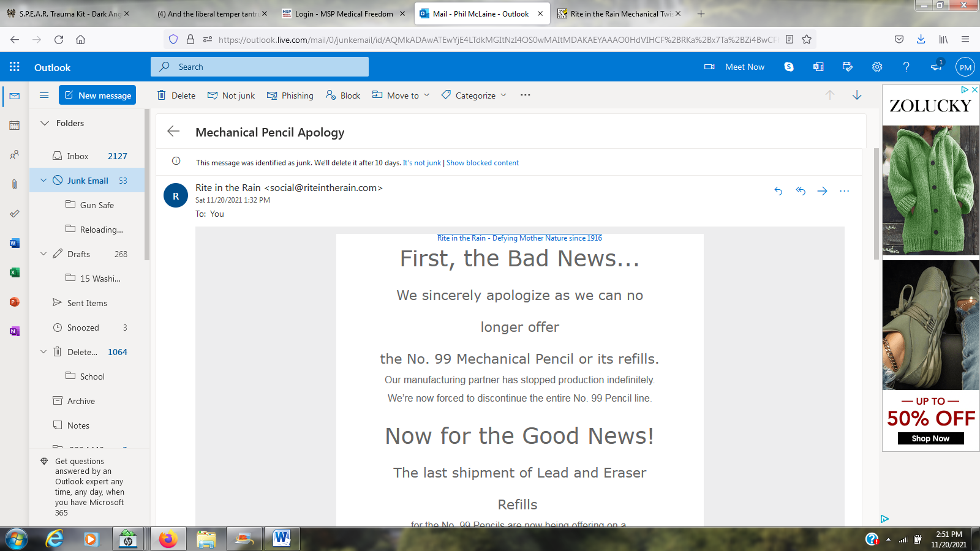Click the Skype icon in header

pyautogui.click(x=789, y=67)
